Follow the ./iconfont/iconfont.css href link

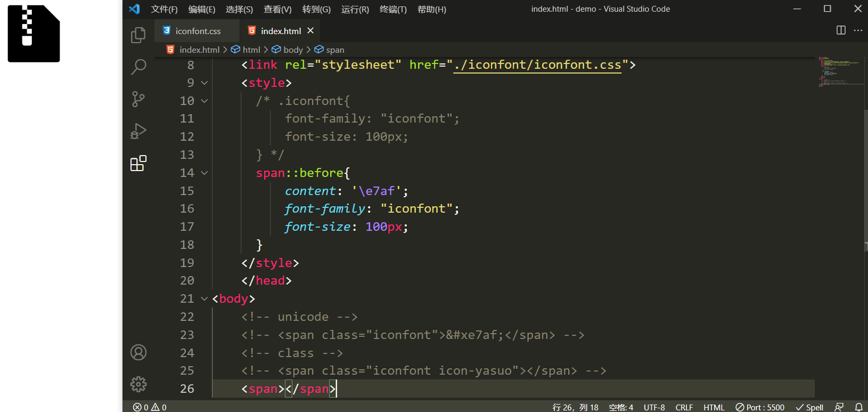click(537, 65)
